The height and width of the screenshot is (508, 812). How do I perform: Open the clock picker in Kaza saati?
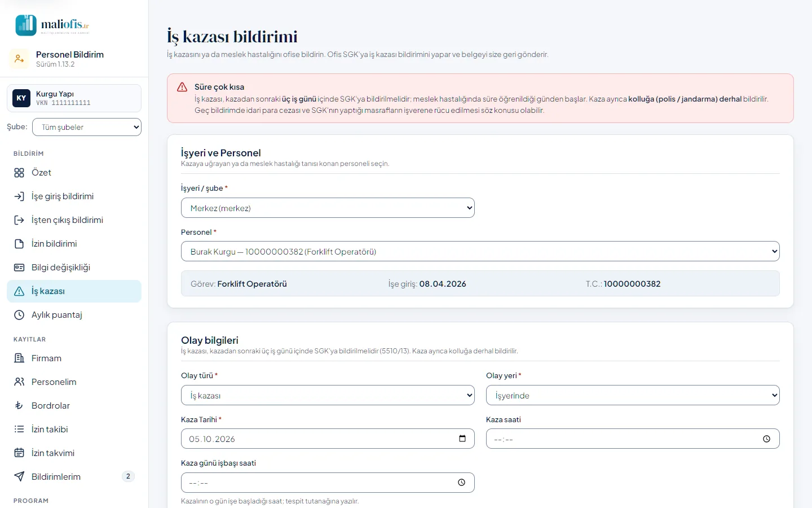(767, 439)
